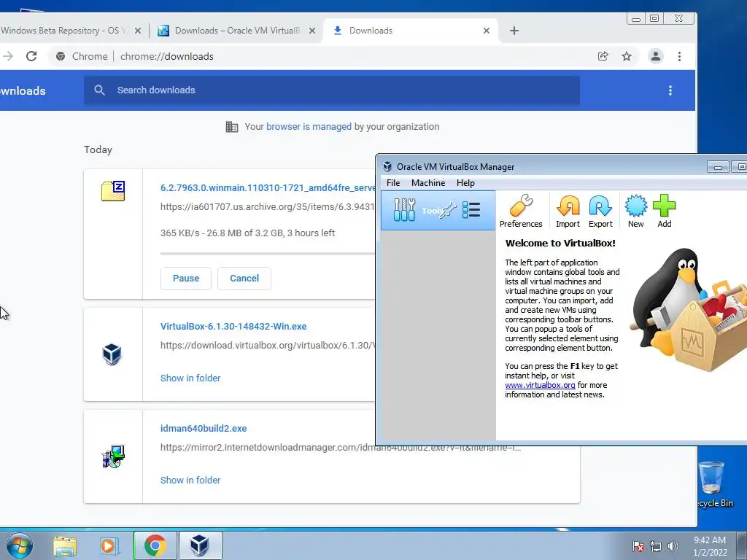
Task: Click the IDM installer file icon
Action: click(113, 456)
